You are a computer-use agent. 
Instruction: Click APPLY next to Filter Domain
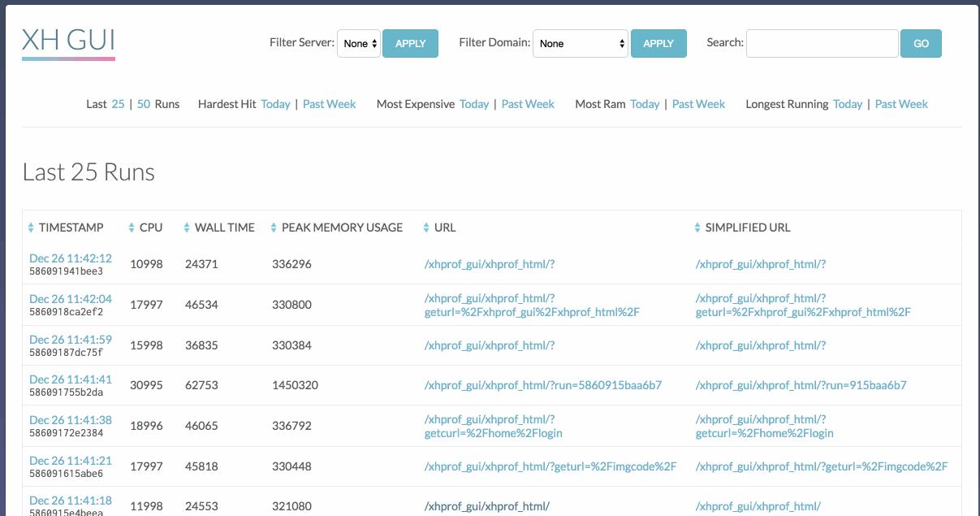tap(658, 44)
